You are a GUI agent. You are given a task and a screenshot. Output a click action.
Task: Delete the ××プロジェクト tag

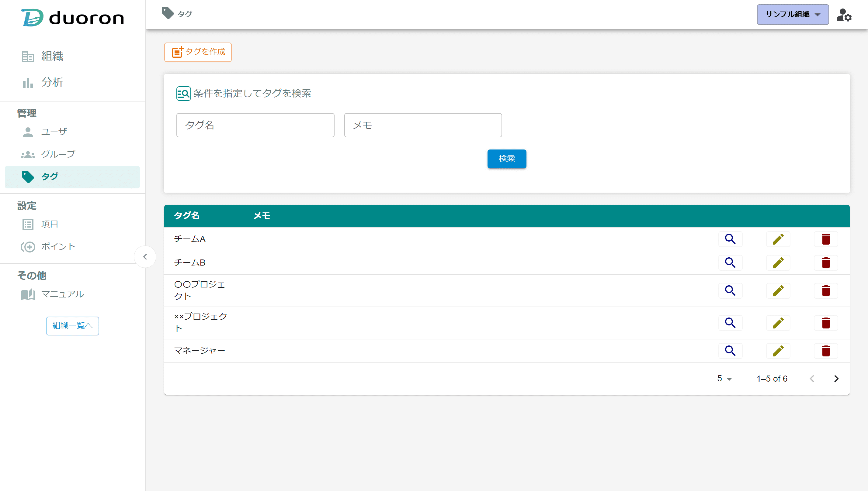826,323
